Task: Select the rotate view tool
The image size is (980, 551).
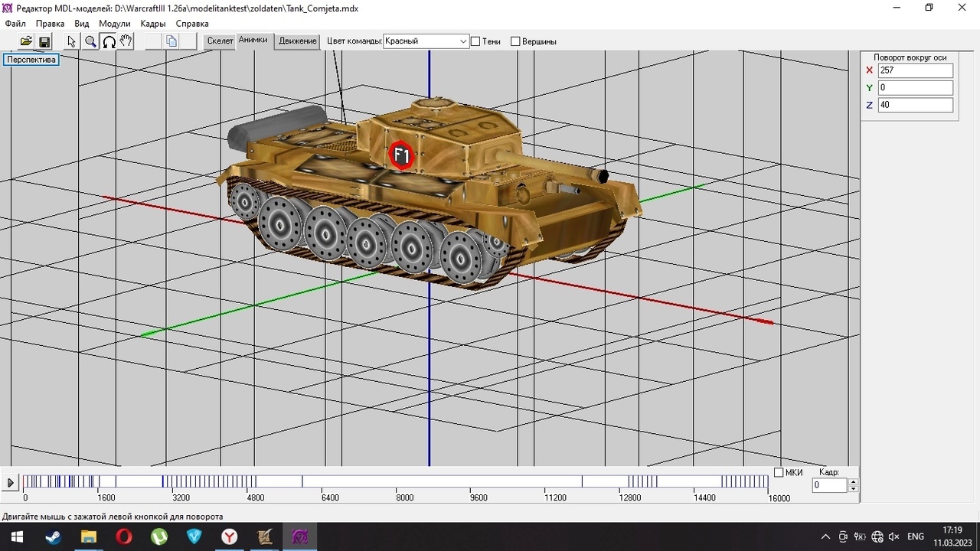Action: 109,41
